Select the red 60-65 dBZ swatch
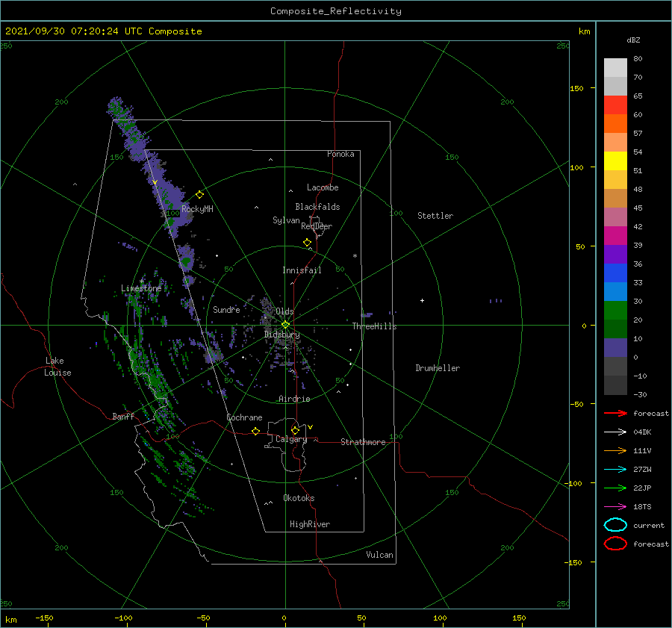The image size is (672, 628). 615,105
